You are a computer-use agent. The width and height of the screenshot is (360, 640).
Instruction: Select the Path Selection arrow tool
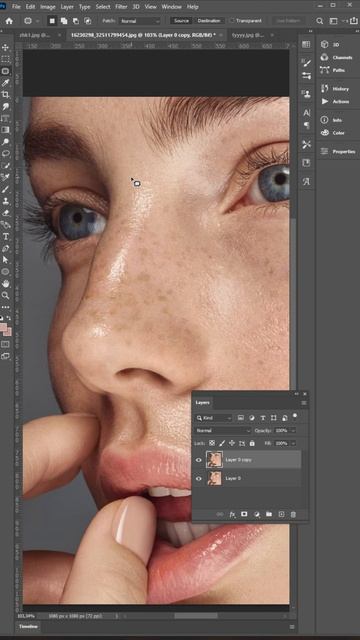pyautogui.click(x=5, y=260)
